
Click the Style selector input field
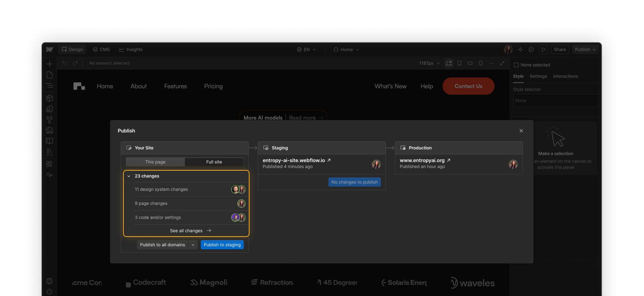coord(555,100)
